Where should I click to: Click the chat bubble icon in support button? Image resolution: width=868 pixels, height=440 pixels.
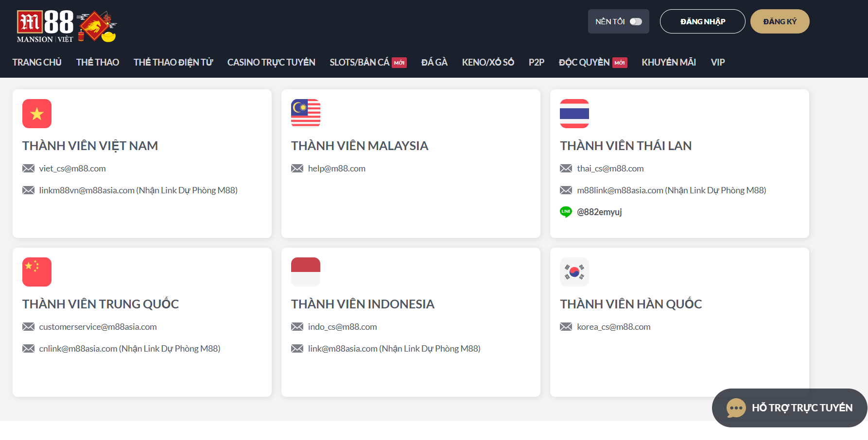(x=736, y=408)
